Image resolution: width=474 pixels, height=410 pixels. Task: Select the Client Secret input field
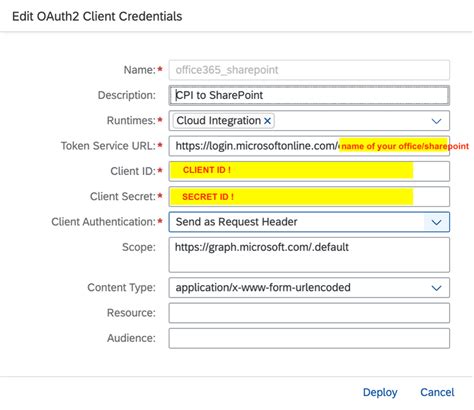309,197
